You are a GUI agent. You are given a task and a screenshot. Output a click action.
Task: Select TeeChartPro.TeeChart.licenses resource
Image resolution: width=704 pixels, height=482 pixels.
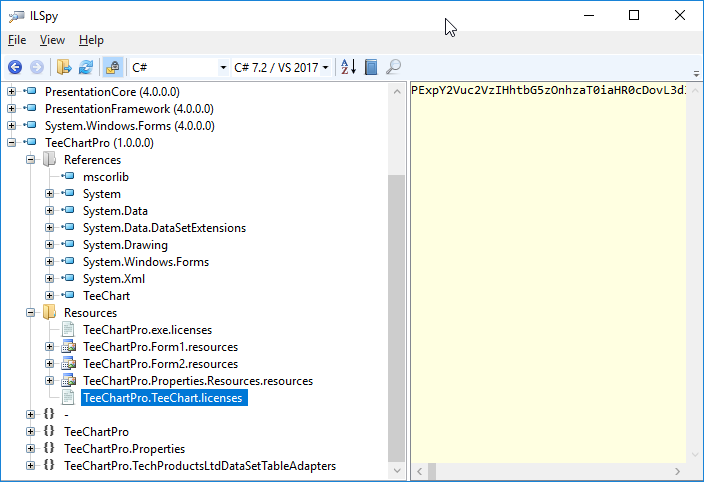coord(164,398)
